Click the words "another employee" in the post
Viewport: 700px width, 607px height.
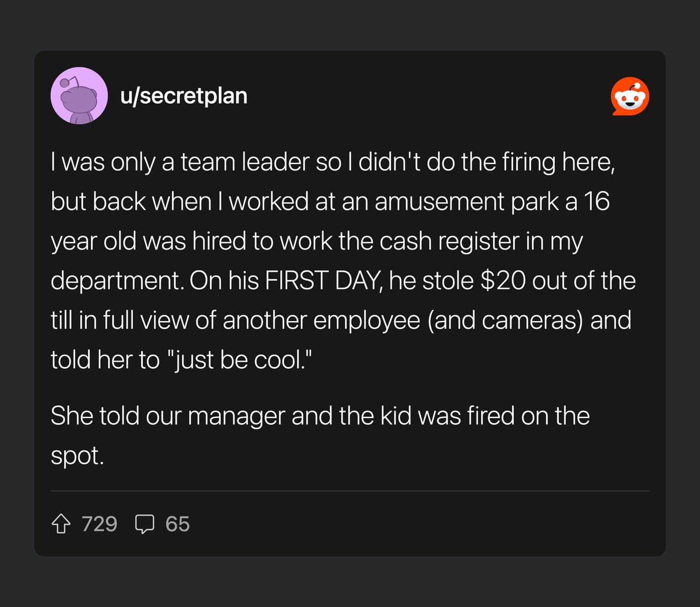click(x=321, y=321)
